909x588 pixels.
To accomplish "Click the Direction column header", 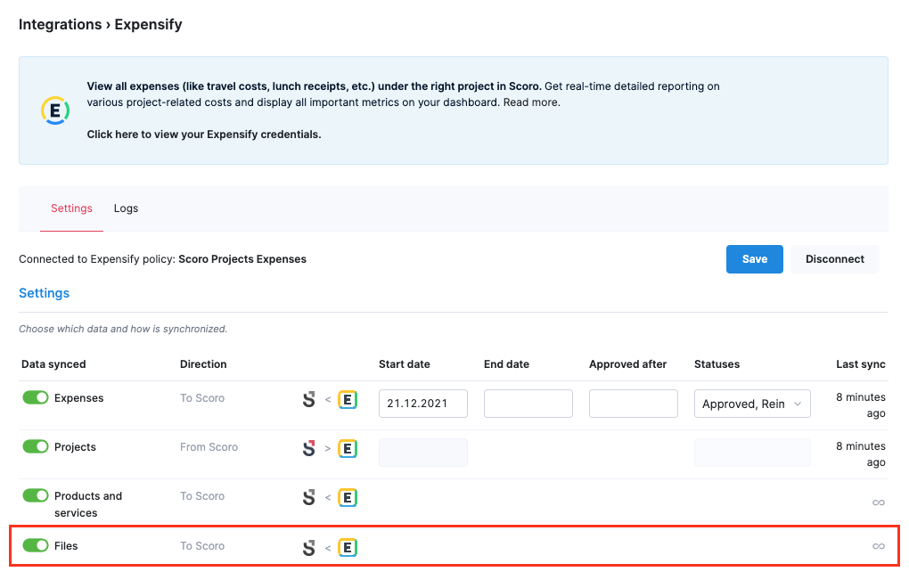I will pyautogui.click(x=203, y=364).
